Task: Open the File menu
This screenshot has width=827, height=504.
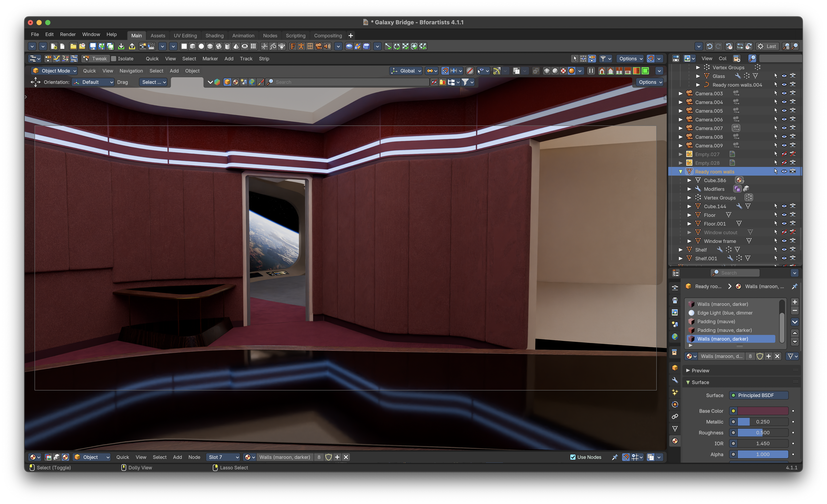Action: tap(35, 34)
